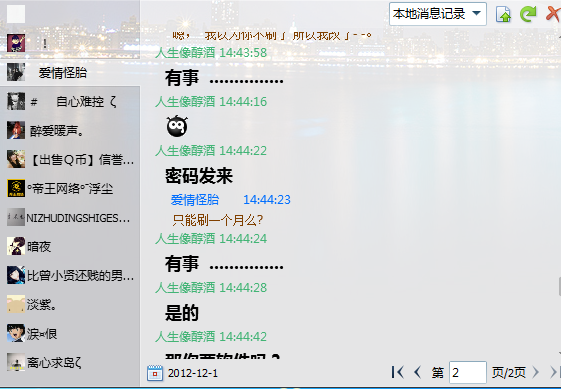Screen dimensions: 561x389
Task: Go to previous page of records
Action: (x=417, y=372)
